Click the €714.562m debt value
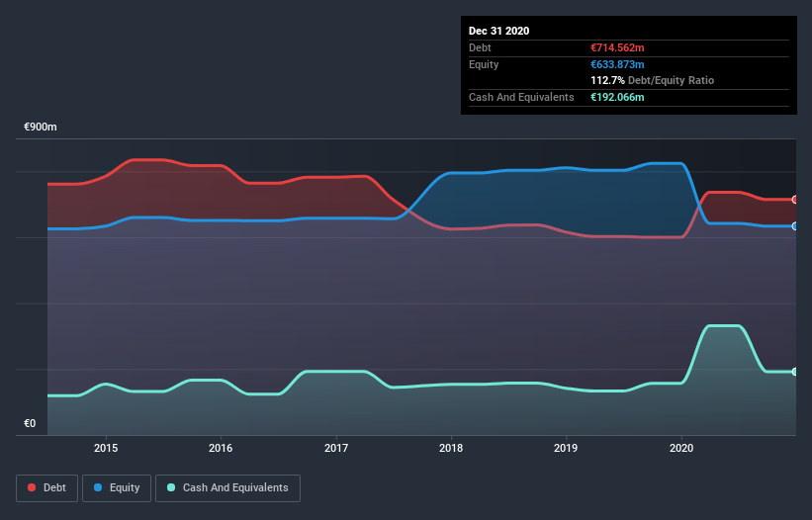This screenshot has height=520, width=812. coord(617,47)
